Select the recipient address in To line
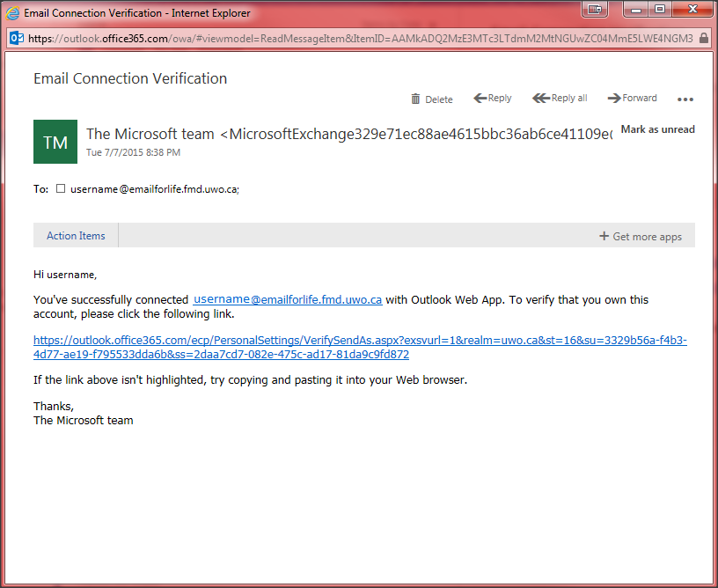 [x=154, y=188]
